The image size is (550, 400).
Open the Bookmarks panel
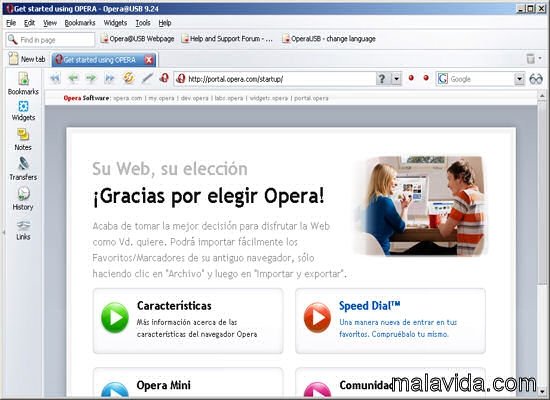[23, 84]
